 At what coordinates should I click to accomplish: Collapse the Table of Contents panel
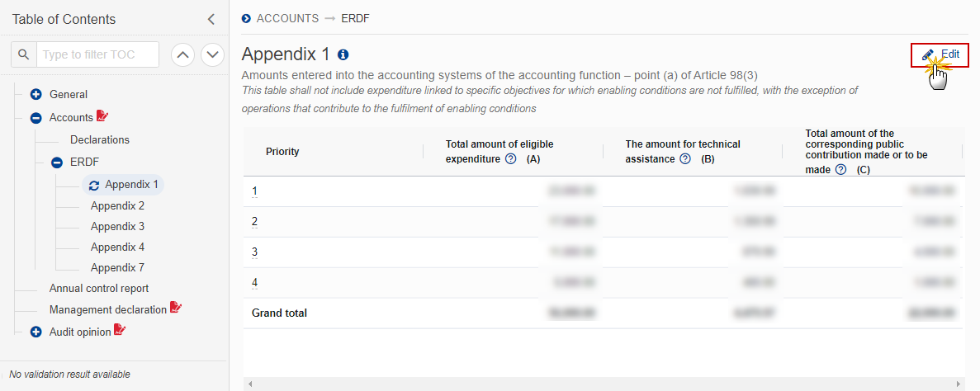[x=211, y=19]
